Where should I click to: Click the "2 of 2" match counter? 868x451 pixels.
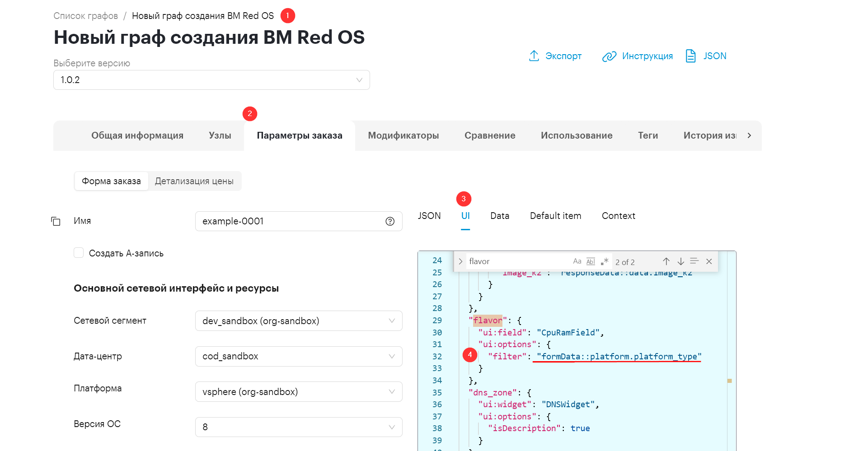tap(625, 262)
